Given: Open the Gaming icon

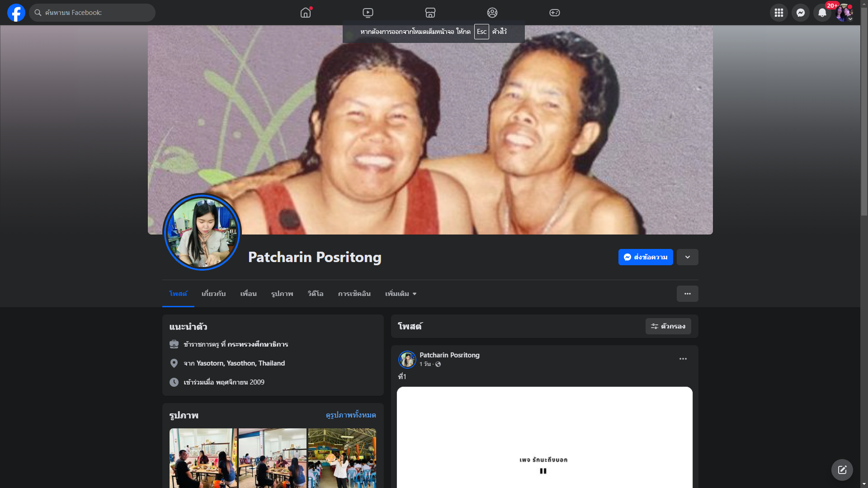Looking at the screenshot, I should (555, 13).
